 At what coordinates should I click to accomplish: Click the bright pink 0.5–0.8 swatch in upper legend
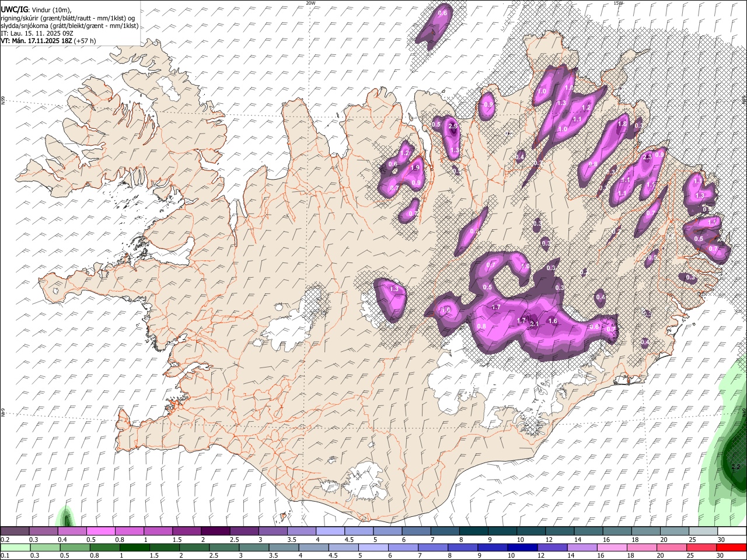(100, 531)
